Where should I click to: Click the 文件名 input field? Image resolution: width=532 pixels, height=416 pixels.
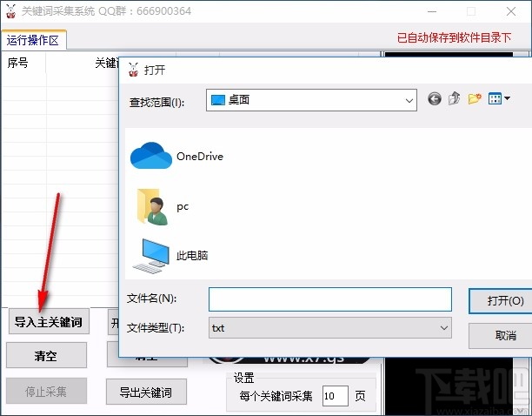point(330,299)
